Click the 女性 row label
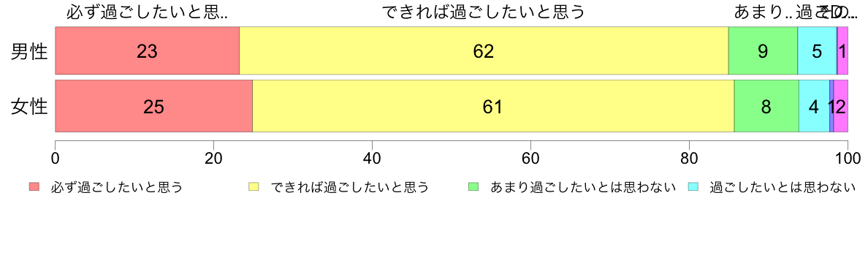868x269 pixels. click(30, 107)
